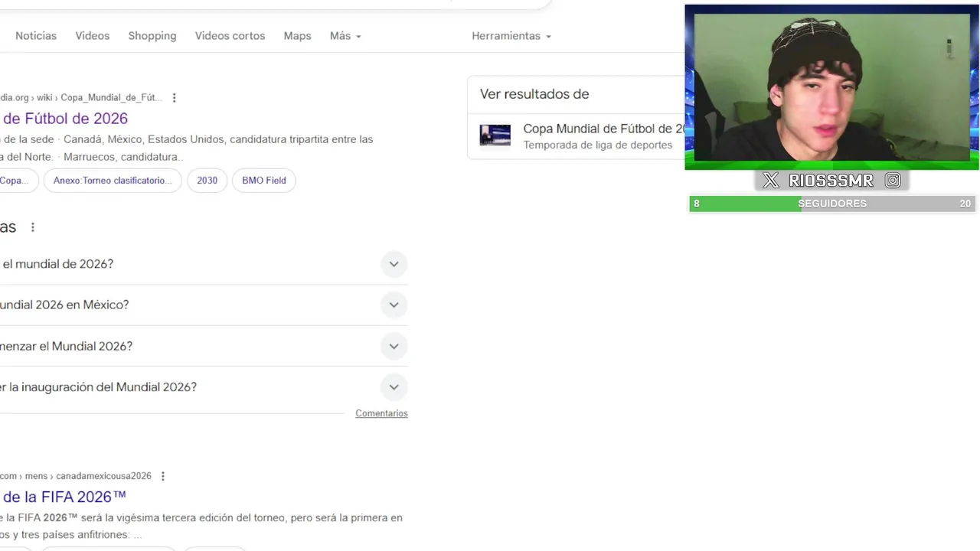The height and width of the screenshot is (551, 980).
Task: Open the Shopping tab
Action: (152, 36)
